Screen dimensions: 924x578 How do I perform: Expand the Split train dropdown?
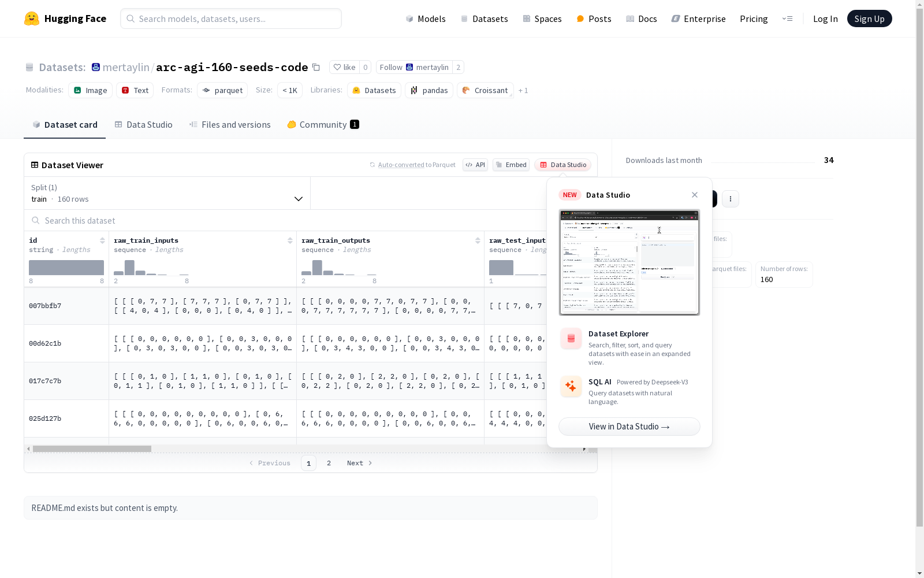click(167, 193)
